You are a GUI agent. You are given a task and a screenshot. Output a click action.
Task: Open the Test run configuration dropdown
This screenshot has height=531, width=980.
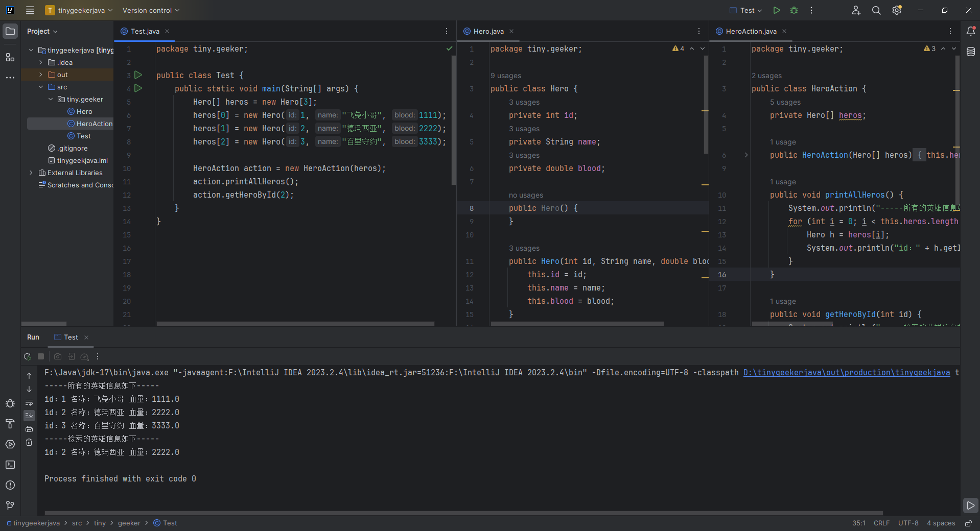pos(746,10)
